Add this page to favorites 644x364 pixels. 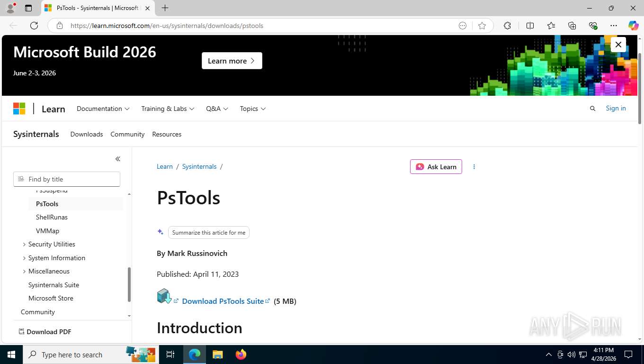[482, 26]
